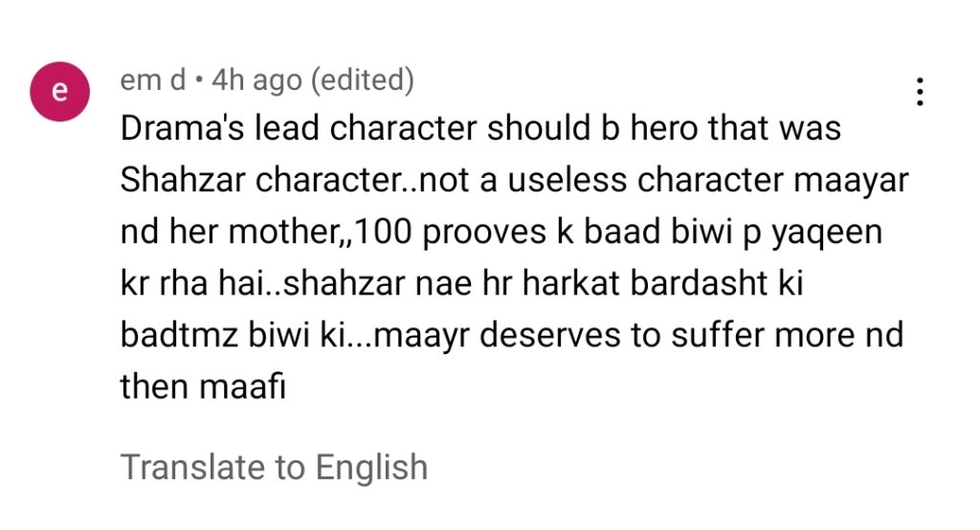This screenshot has height=530, width=980.
Task: Open commenter 'em d' profile name
Action: click(x=153, y=79)
